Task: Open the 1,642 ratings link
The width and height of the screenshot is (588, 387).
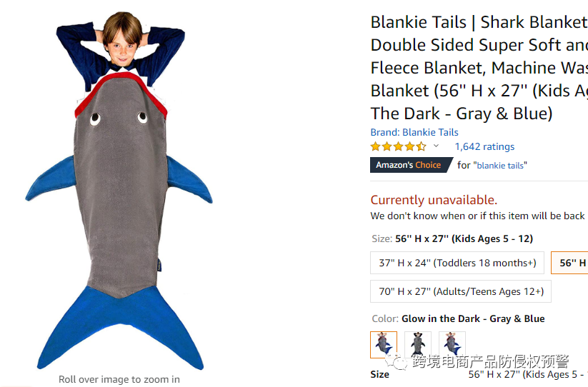Action: pyautogui.click(x=484, y=146)
